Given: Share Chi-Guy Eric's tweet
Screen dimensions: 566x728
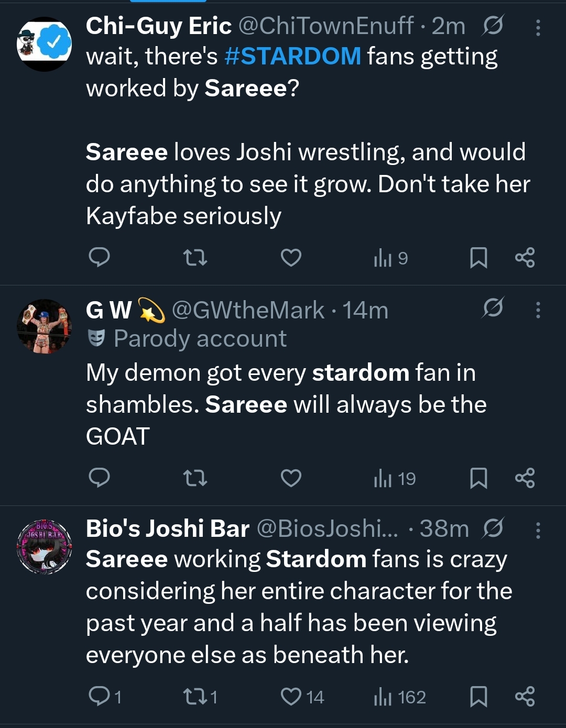Looking at the screenshot, I should (x=525, y=258).
